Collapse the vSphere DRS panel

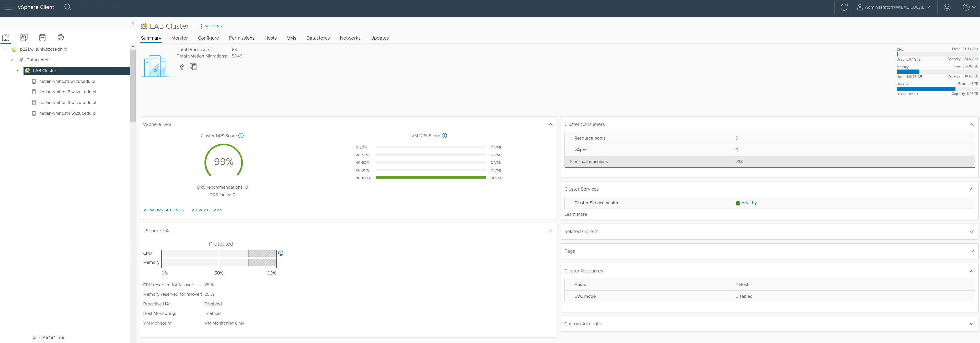[550, 124]
